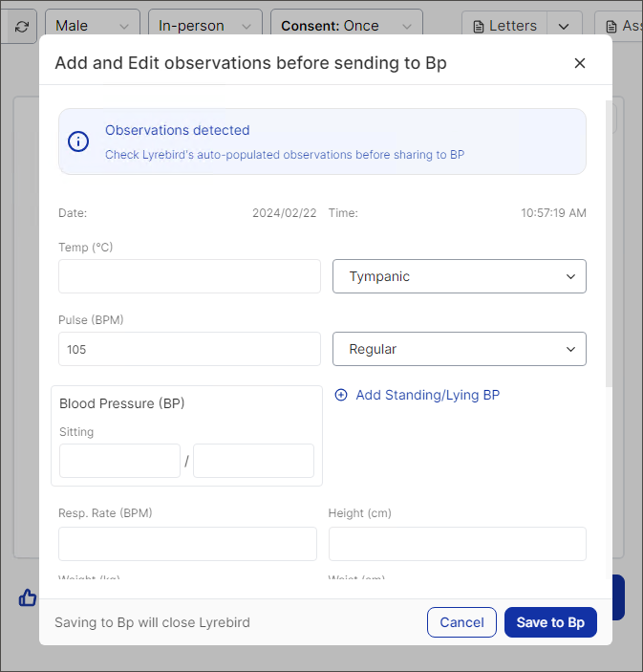This screenshot has width=643, height=672.
Task: Click the dialog's vertical scrollbar
Action: [x=609, y=244]
